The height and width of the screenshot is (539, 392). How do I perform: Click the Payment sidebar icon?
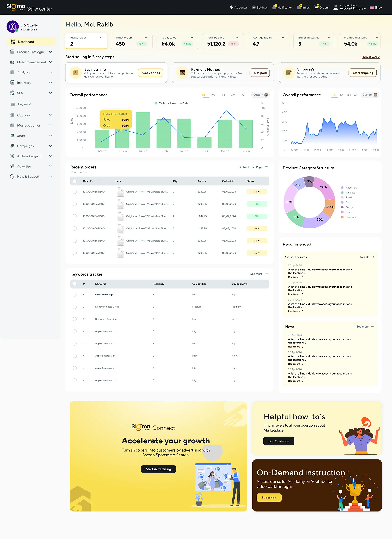click(x=13, y=104)
